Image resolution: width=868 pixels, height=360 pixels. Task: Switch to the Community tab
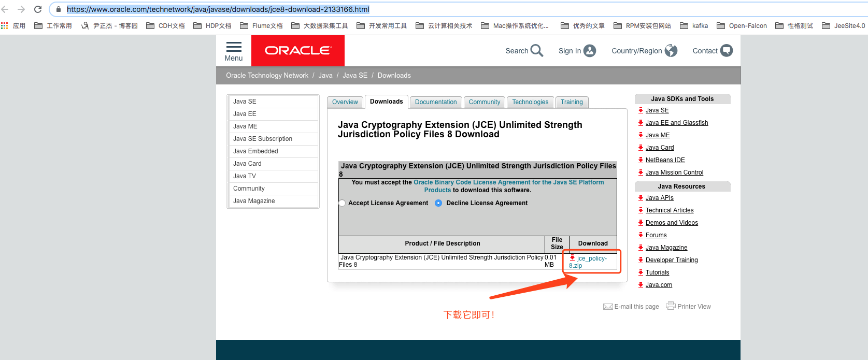[485, 102]
